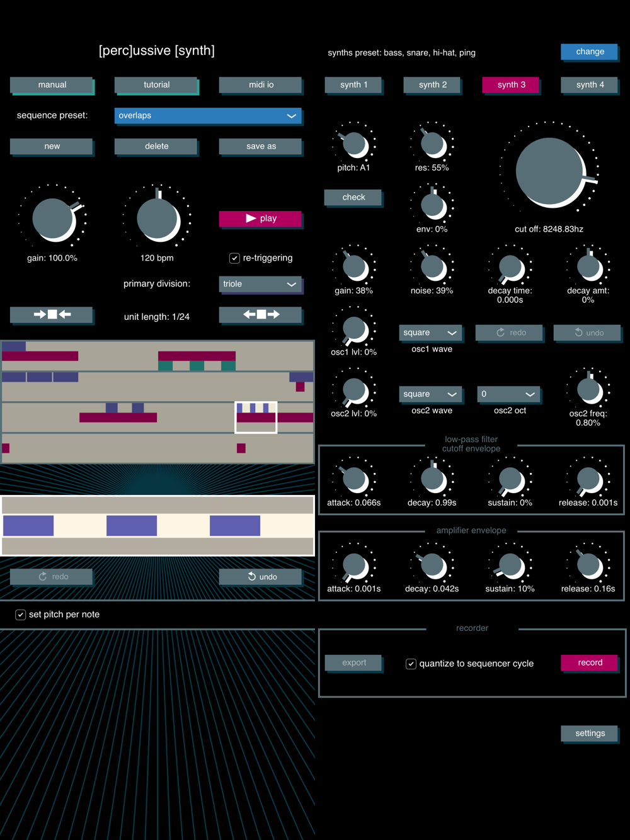The height and width of the screenshot is (840, 630).
Task: Click amplifier envelope decay 0.042s knob
Action: tap(433, 565)
